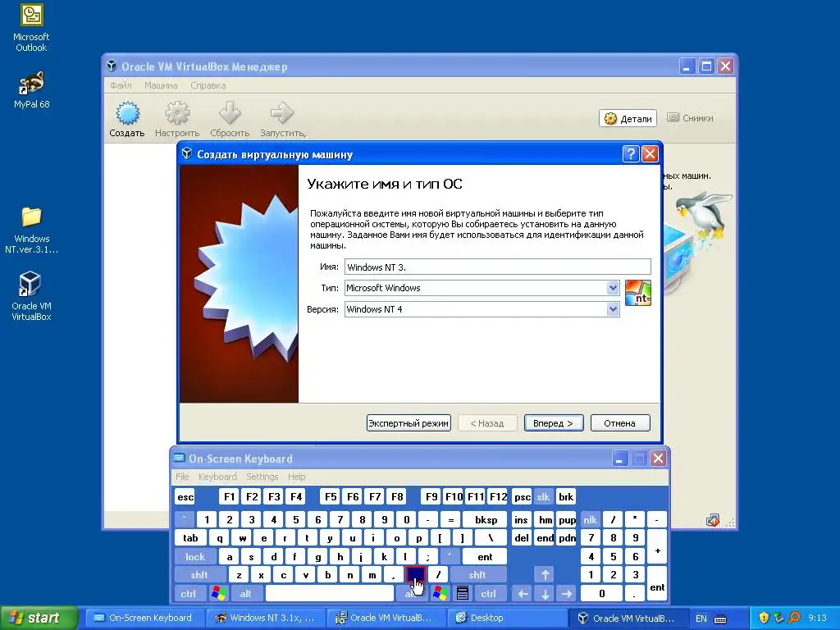The width and height of the screenshot is (840, 630).
Task: Click the help question mark in dialog title
Action: pyautogui.click(x=631, y=154)
